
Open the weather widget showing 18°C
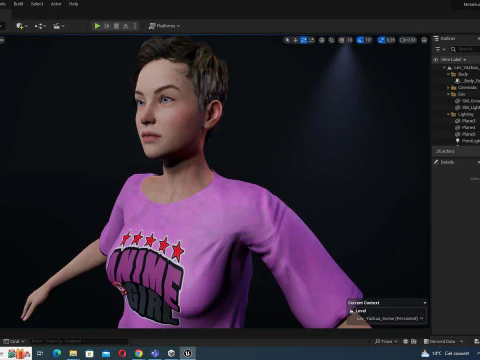point(445,353)
